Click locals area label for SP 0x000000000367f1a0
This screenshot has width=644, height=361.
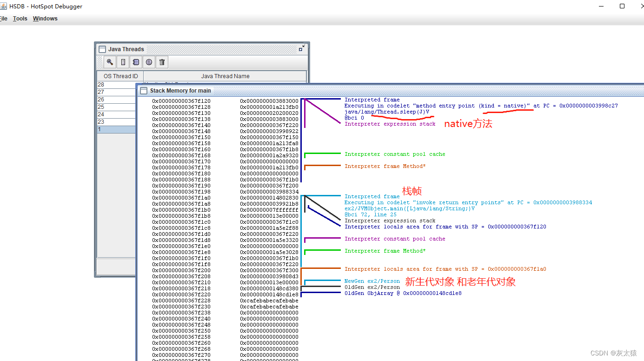point(445,269)
